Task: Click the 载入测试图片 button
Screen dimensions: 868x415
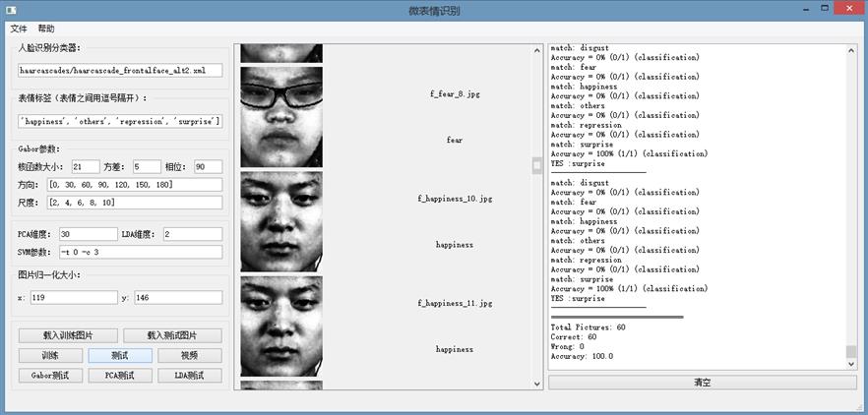Action: tap(173, 336)
